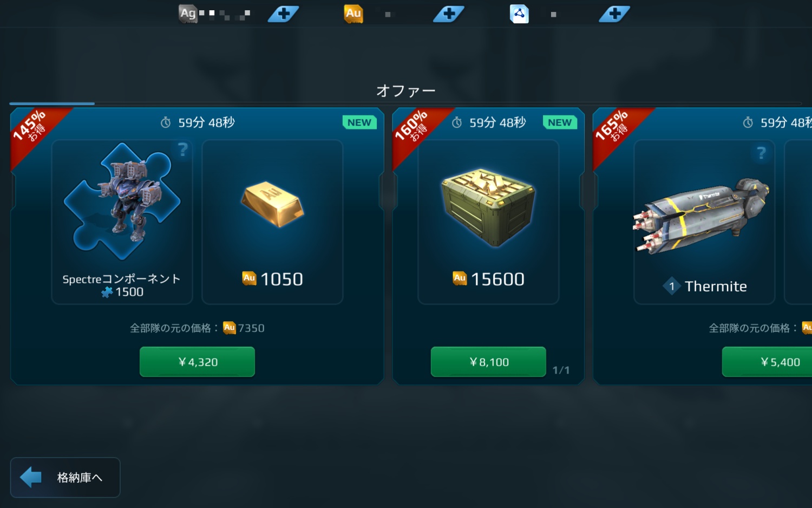812x508 pixels.
Task: Select the 1050 gold bar item
Action: (272, 222)
